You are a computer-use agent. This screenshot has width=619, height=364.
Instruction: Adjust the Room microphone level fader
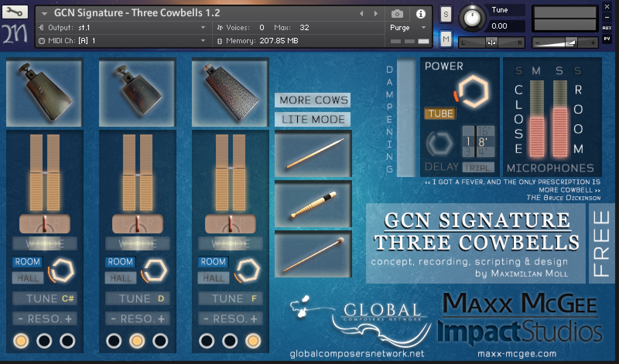(x=560, y=119)
